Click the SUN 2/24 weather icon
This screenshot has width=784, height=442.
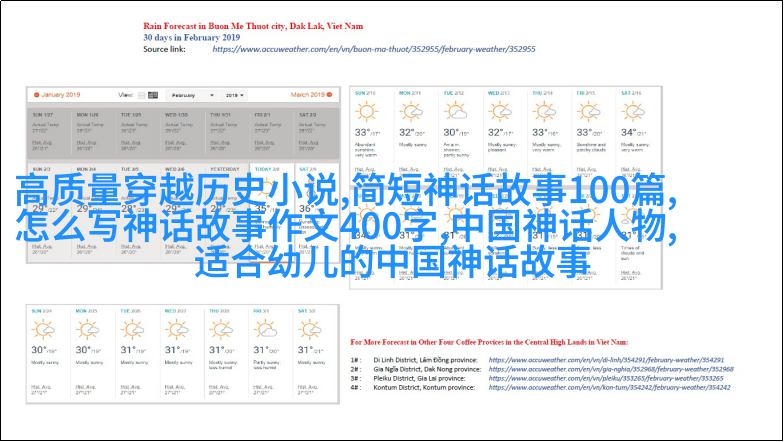tap(43, 330)
